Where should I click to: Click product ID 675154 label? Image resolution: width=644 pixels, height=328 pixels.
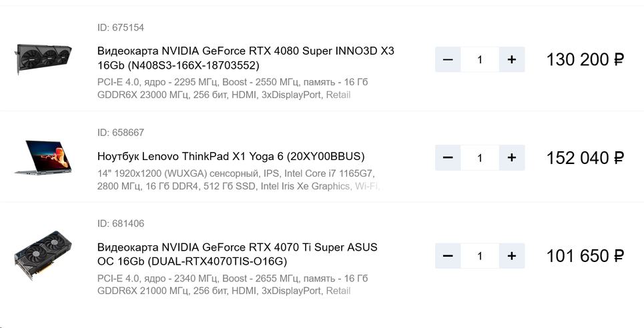(x=121, y=27)
